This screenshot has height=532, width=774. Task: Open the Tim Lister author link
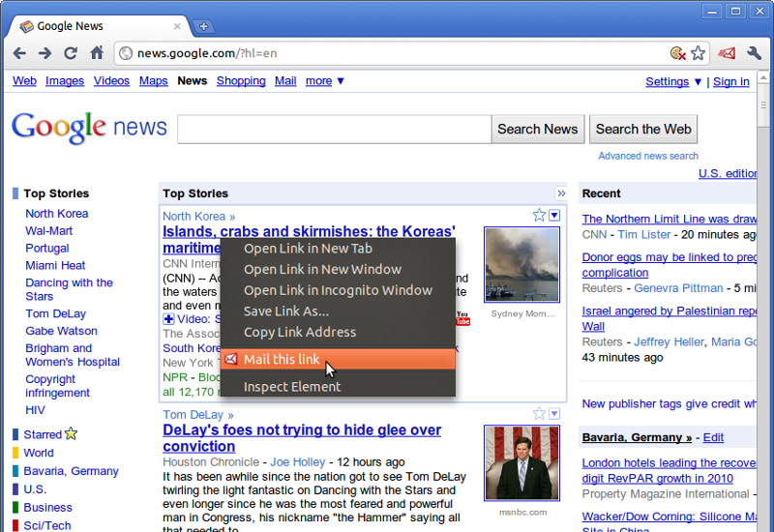(644, 234)
